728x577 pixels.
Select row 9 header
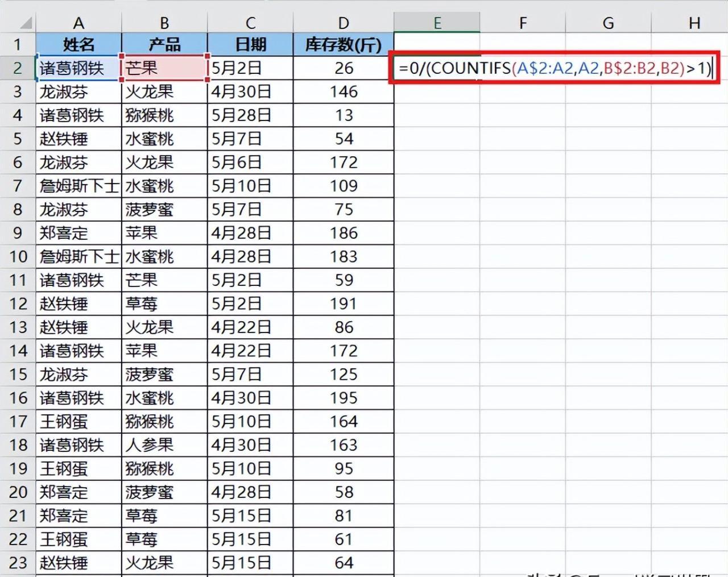[x=18, y=233]
